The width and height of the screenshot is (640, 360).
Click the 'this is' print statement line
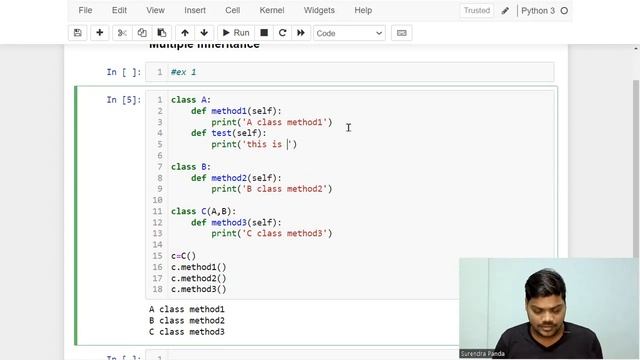[254, 144]
